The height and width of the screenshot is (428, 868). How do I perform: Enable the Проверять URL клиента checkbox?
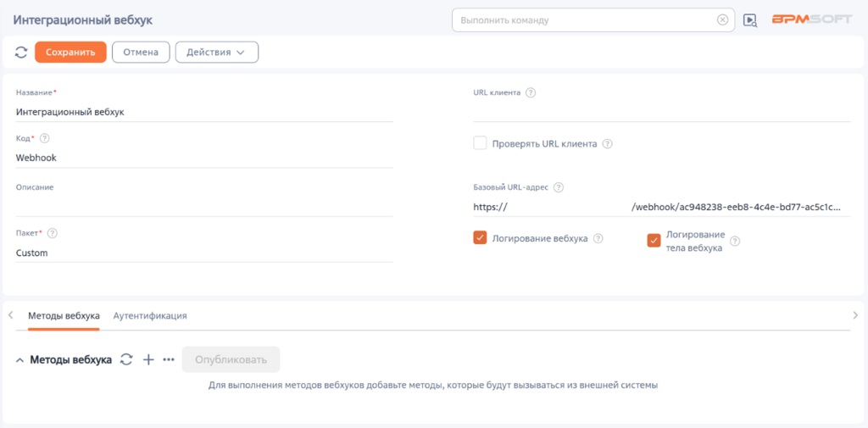(480, 143)
